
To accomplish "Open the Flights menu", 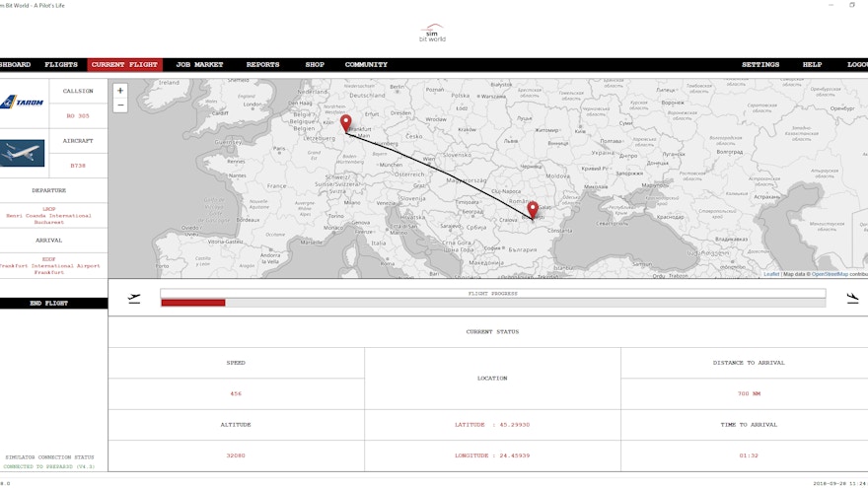I will click(61, 65).
